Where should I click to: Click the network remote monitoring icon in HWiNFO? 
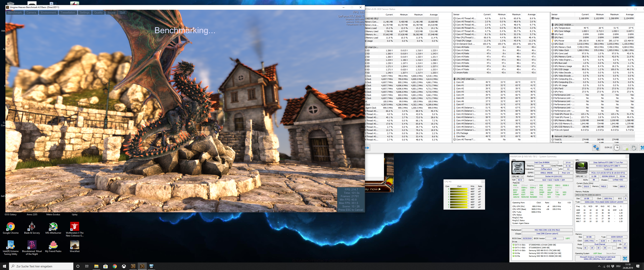[x=596, y=148]
